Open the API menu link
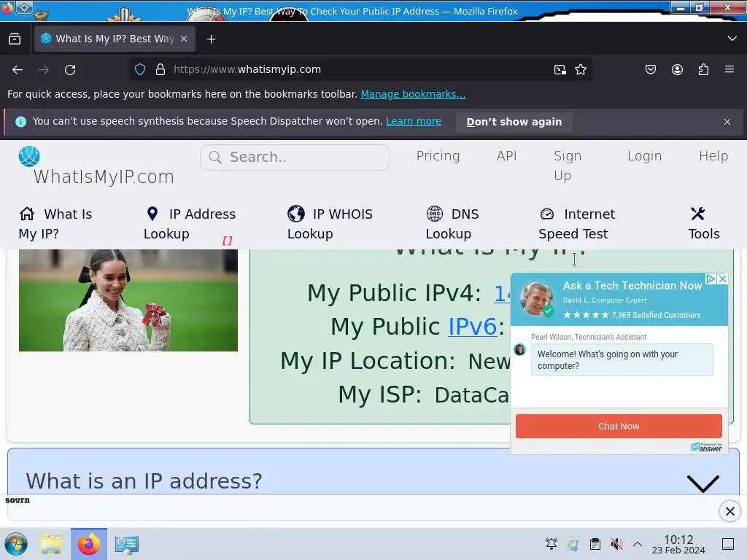The height and width of the screenshot is (560, 747). coord(506,156)
